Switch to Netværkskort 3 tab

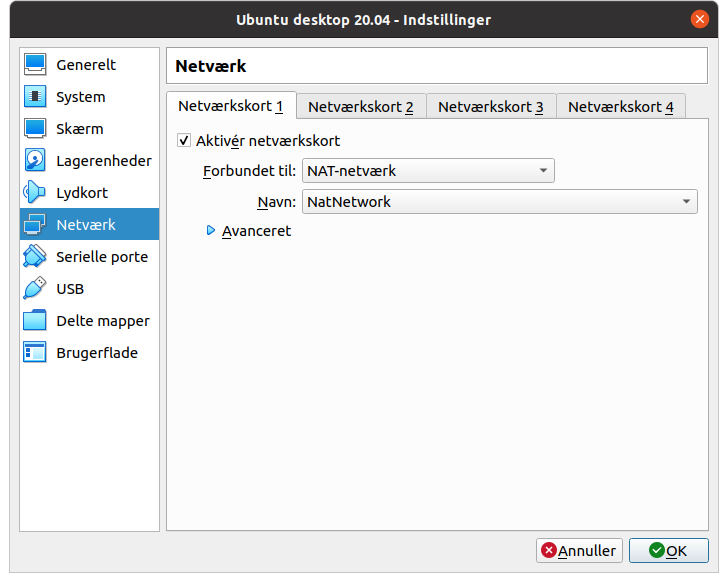pyautogui.click(x=491, y=107)
